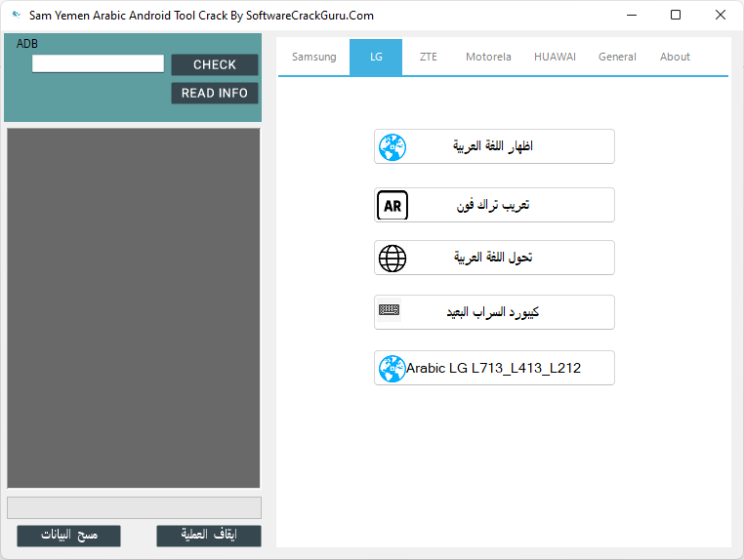Viewport: 744px width, 560px height.
Task: Click the كيبورد السراب البعيد label text
Action: pos(493,312)
